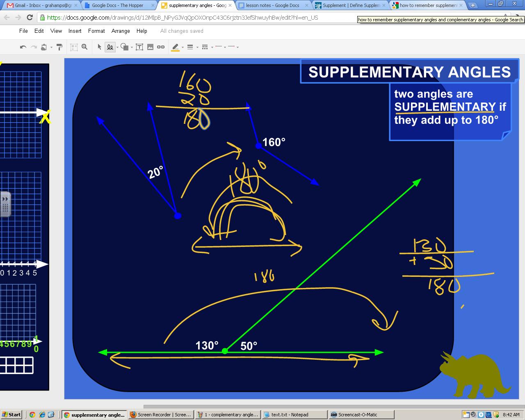Image resolution: width=525 pixels, height=420 pixels.
Task: Click the Insert link icon
Action: coord(161,47)
